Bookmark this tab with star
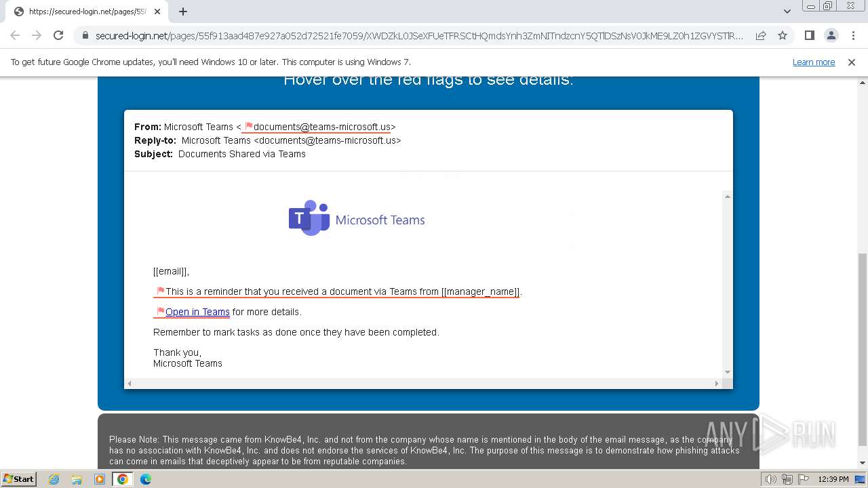This screenshot has width=868, height=488. (783, 35)
